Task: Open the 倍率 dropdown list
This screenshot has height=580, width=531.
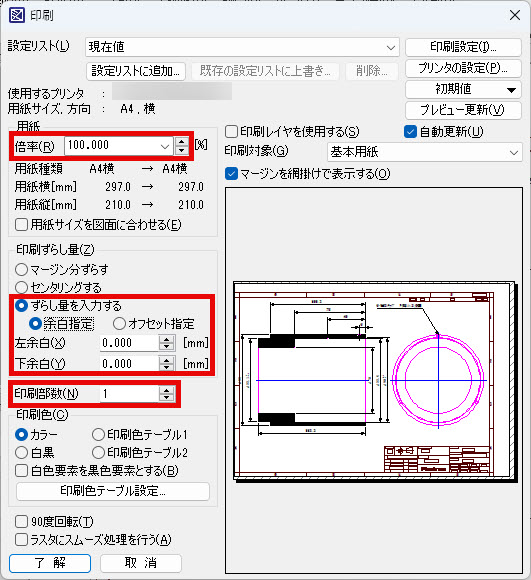Action: tap(165, 146)
